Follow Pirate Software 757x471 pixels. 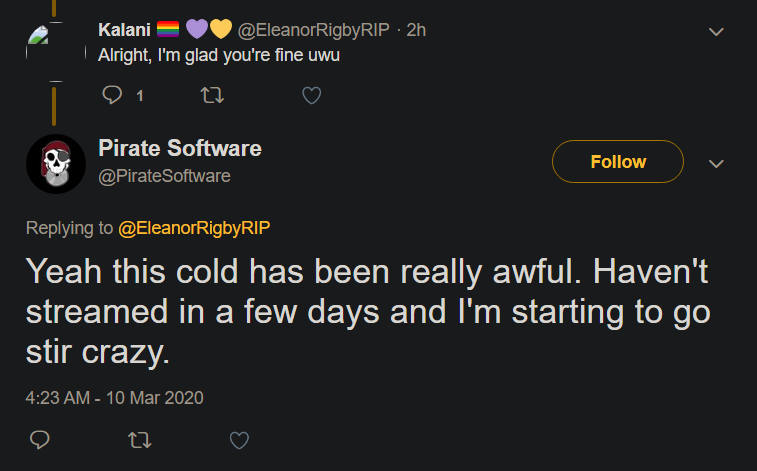618,162
